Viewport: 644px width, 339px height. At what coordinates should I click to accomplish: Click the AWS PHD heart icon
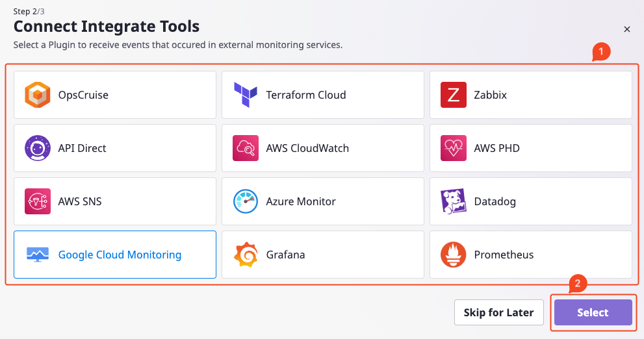(454, 148)
